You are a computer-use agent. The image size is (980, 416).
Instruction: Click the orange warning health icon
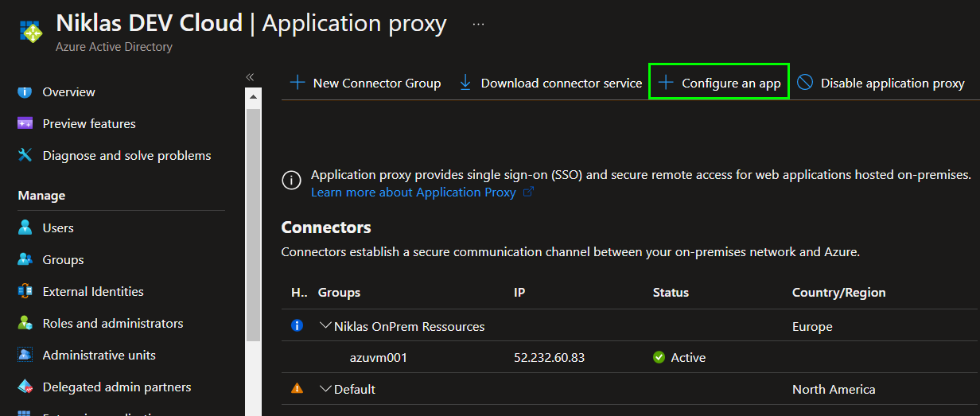pyautogui.click(x=297, y=389)
